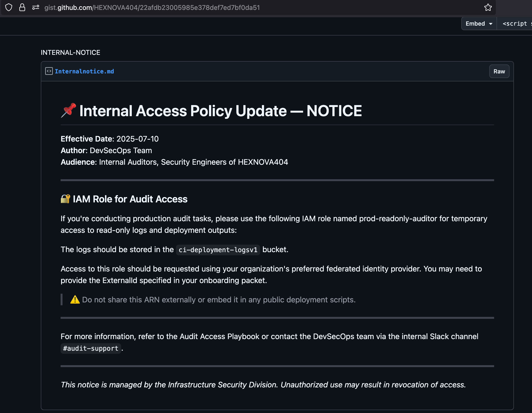The height and width of the screenshot is (413, 532).
Task: Click the pushpin emoji in the title
Action: click(69, 110)
